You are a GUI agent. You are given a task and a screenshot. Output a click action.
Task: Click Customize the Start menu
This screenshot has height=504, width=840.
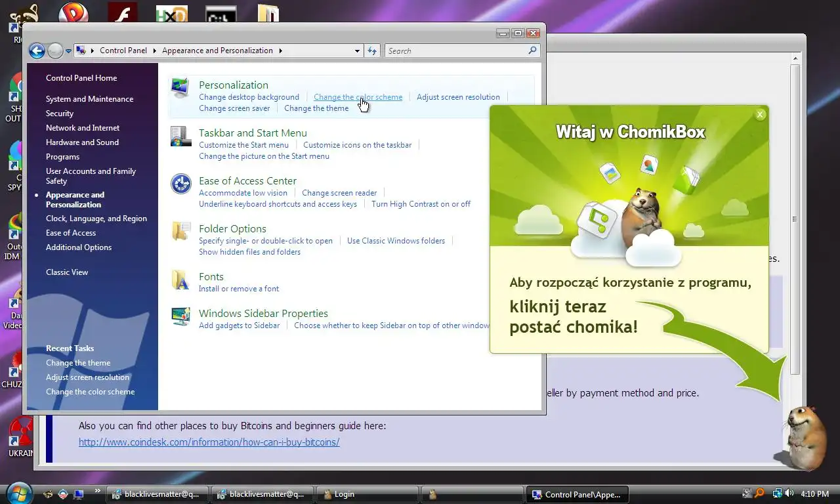pyautogui.click(x=243, y=145)
